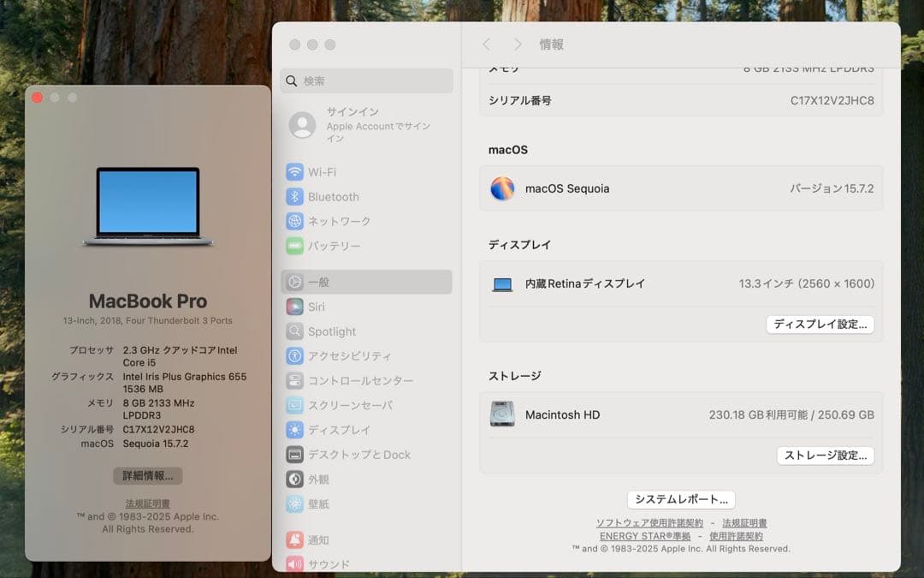Screen dimensions: 924x578
Task: Close the About This Mac window
Action: point(37,98)
